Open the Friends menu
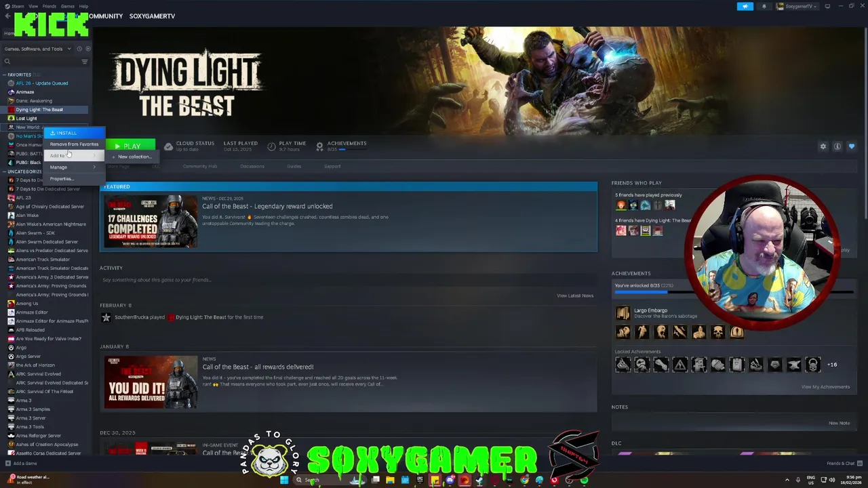 click(x=50, y=6)
